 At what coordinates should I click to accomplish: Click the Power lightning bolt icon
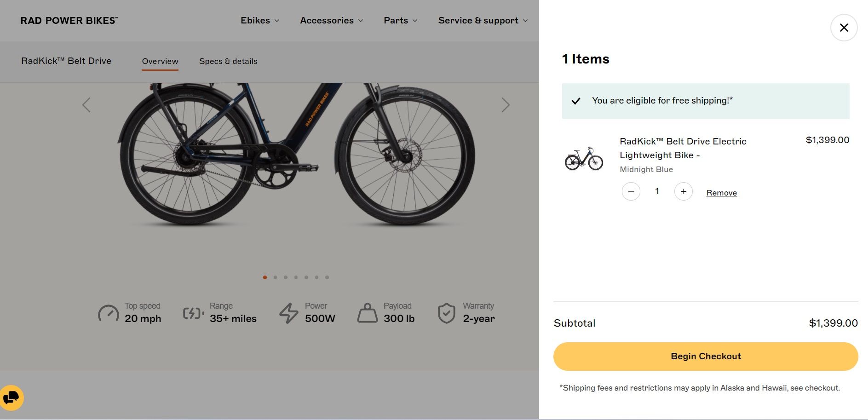tap(289, 313)
